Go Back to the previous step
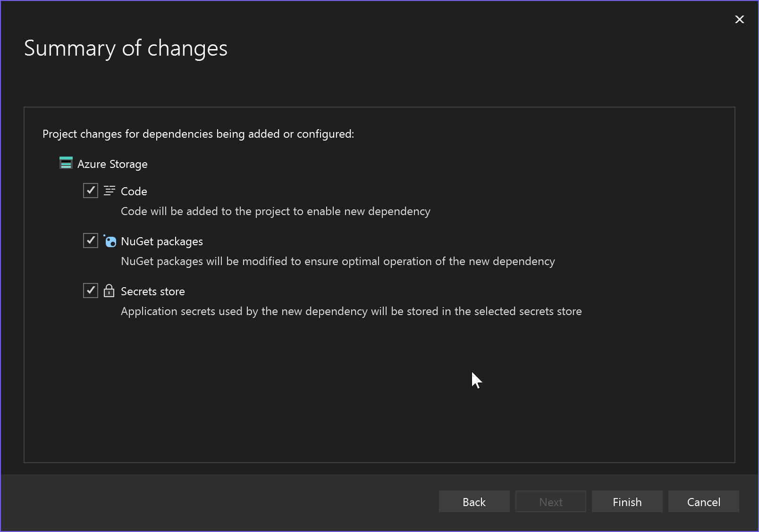759x532 pixels. click(474, 501)
